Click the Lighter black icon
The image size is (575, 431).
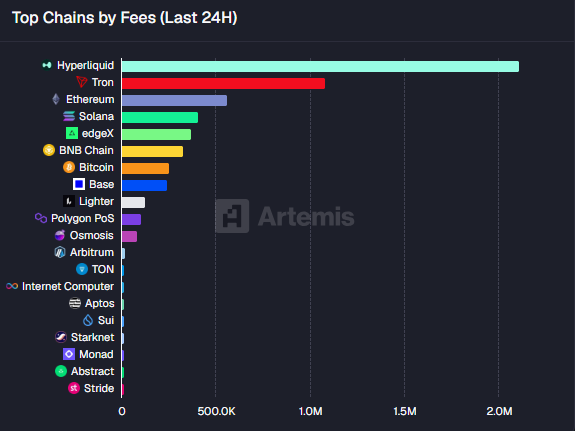click(x=69, y=201)
